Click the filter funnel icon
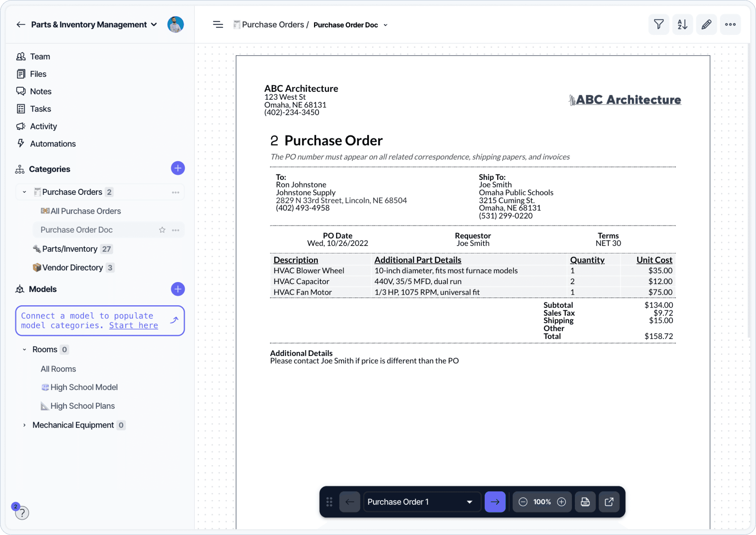 pyautogui.click(x=658, y=24)
